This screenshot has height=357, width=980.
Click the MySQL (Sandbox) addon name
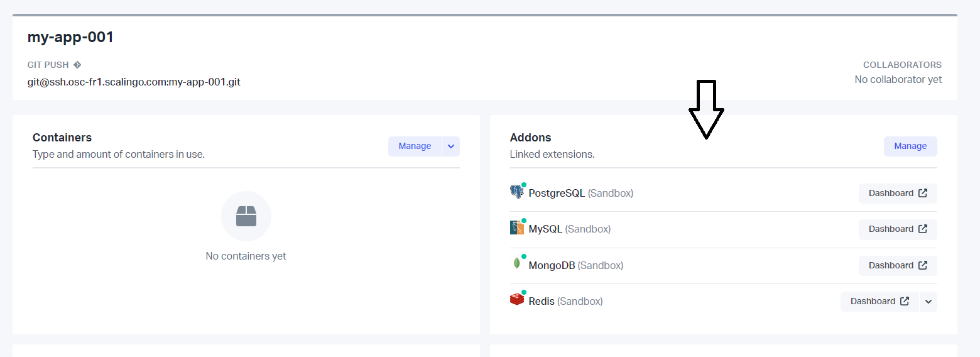click(x=570, y=229)
